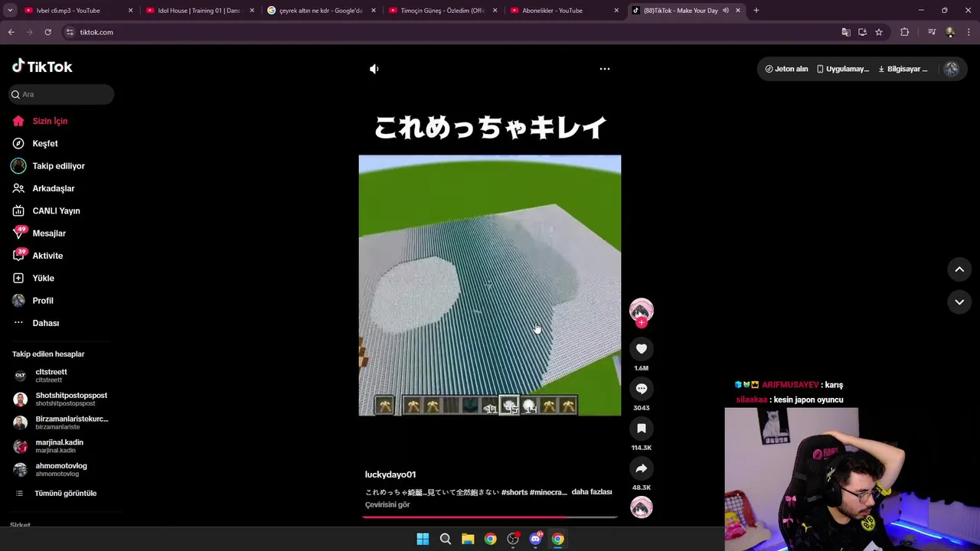The width and height of the screenshot is (980, 551).
Task: Open followed account cltstreett
Action: (51, 376)
